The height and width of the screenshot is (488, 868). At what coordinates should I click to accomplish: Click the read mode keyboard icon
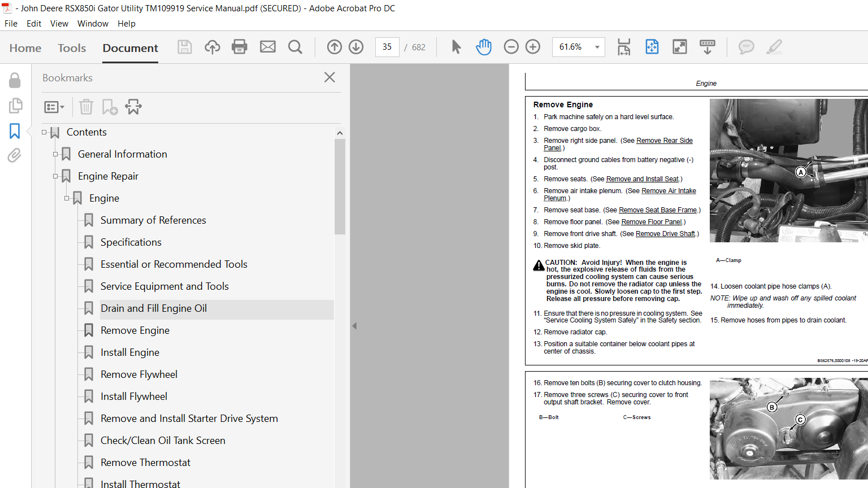[x=708, y=47]
